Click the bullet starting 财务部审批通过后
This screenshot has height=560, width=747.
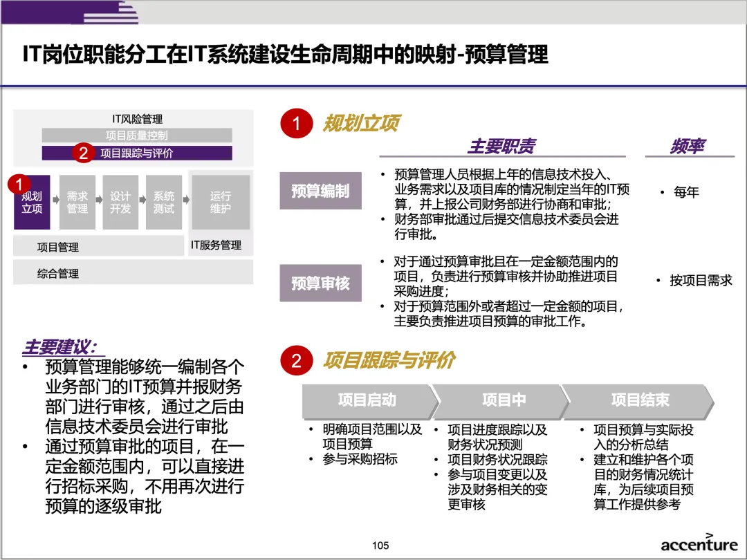click(506, 227)
